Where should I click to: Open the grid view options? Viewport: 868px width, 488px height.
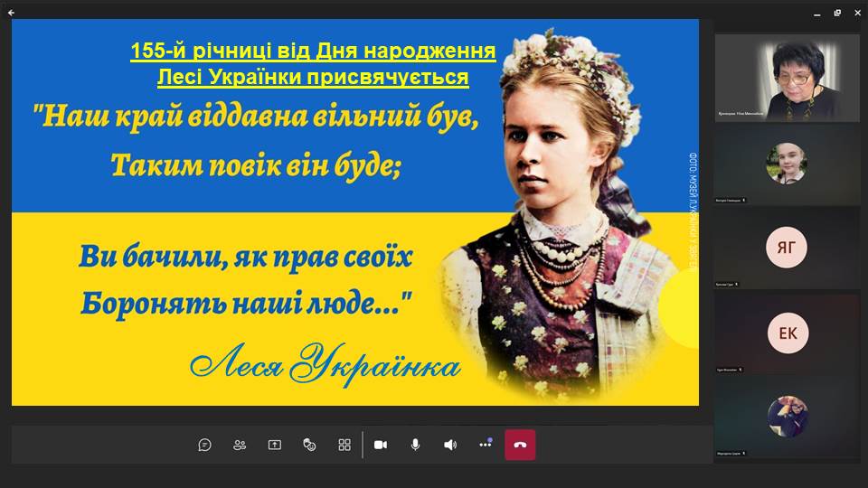344,445
